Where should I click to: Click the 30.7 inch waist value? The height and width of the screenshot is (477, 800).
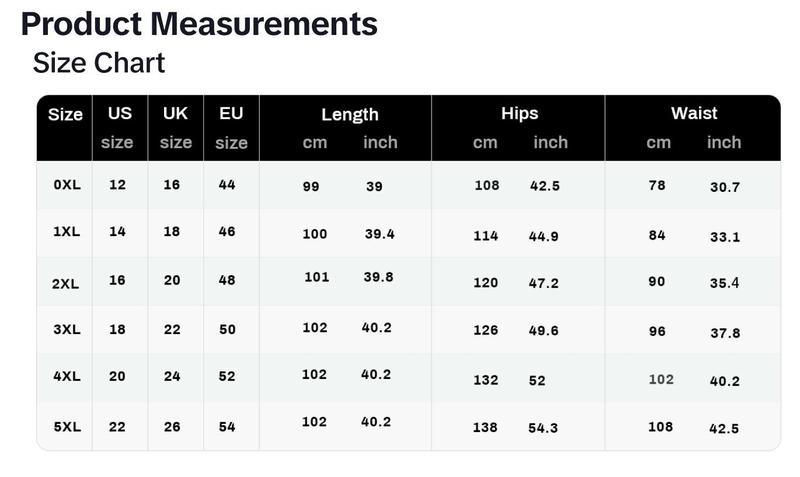(x=725, y=187)
